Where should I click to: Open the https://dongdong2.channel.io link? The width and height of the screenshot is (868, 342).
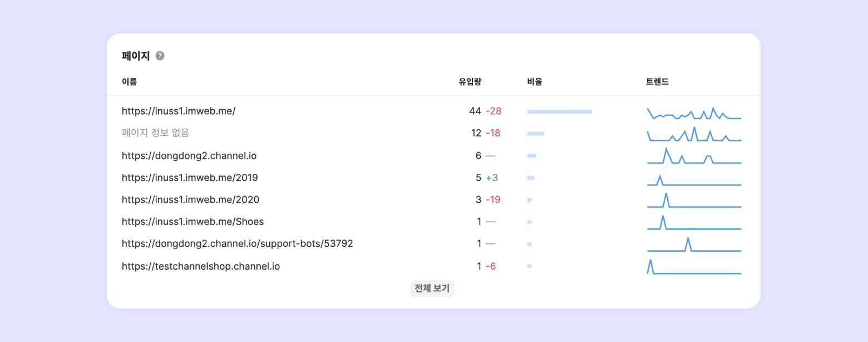[189, 155]
